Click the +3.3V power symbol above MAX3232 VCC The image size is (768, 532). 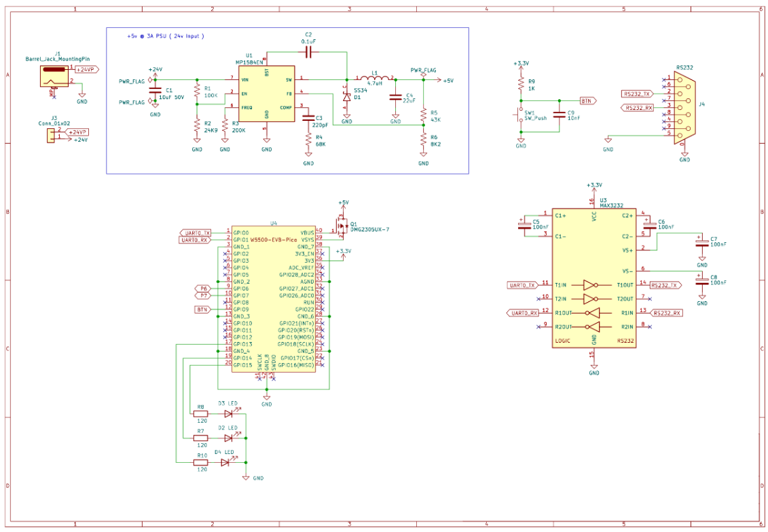594,187
